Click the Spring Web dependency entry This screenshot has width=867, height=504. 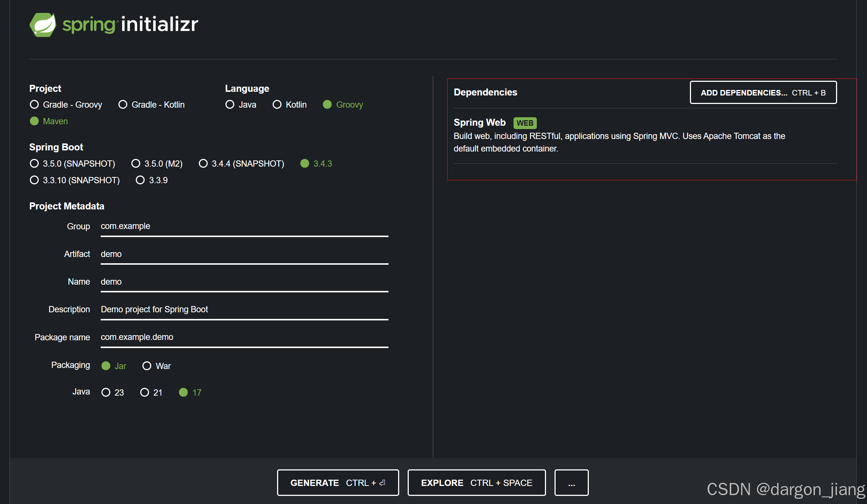pos(480,122)
